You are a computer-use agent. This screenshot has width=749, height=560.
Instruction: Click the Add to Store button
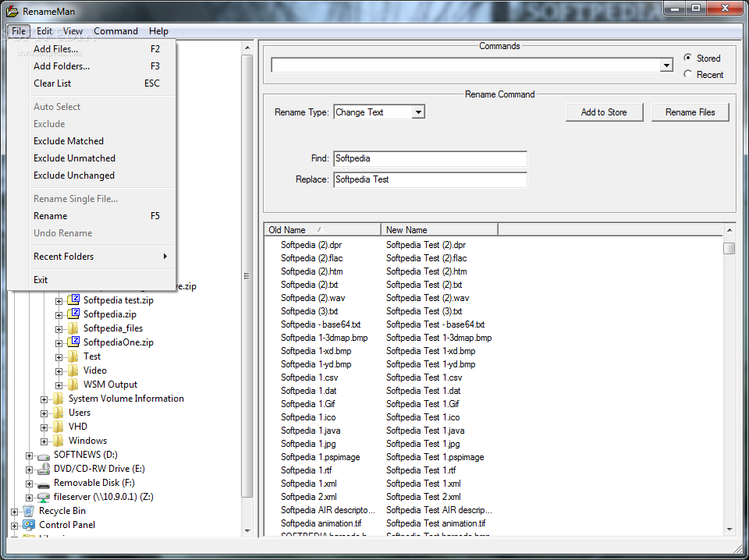(604, 112)
